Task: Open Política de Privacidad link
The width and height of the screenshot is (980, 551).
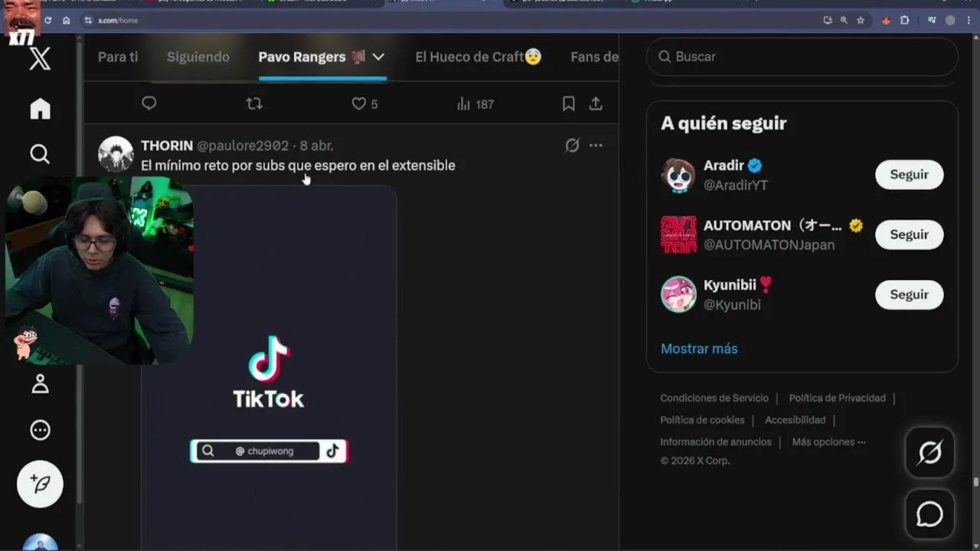Action: point(837,398)
